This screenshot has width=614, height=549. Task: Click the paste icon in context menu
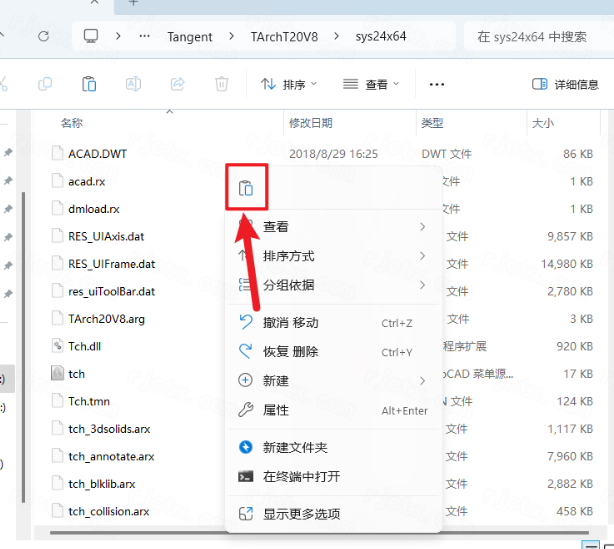click(x=245, y=188)
